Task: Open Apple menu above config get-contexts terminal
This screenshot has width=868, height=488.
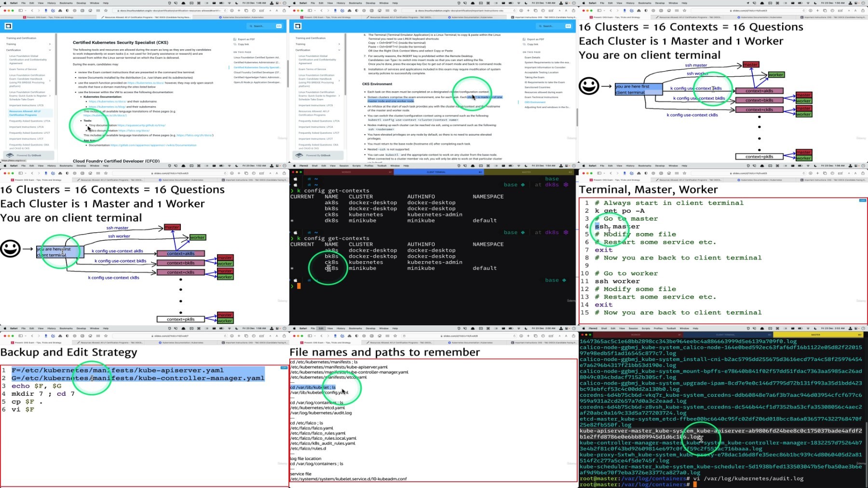Action: (294, 166)
